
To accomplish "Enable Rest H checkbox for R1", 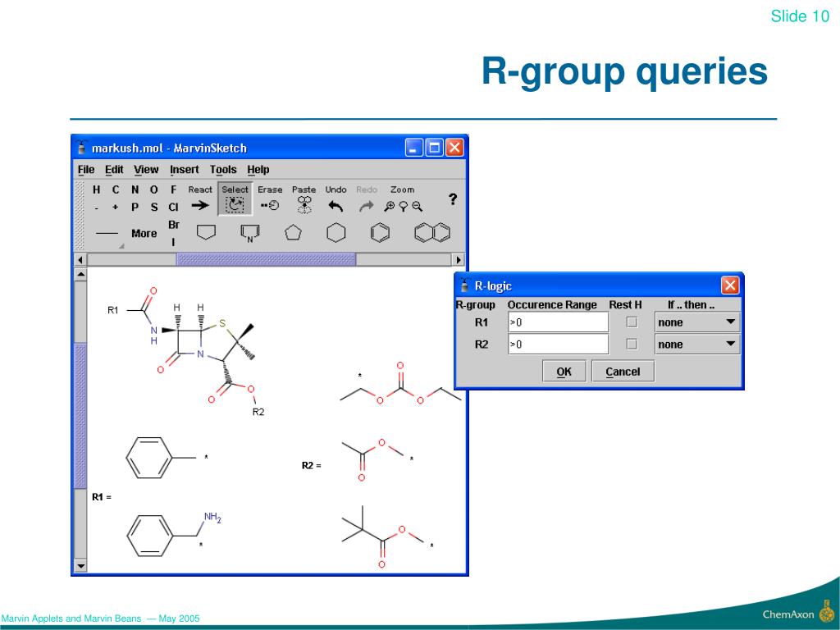I will [x=632, y=322].
